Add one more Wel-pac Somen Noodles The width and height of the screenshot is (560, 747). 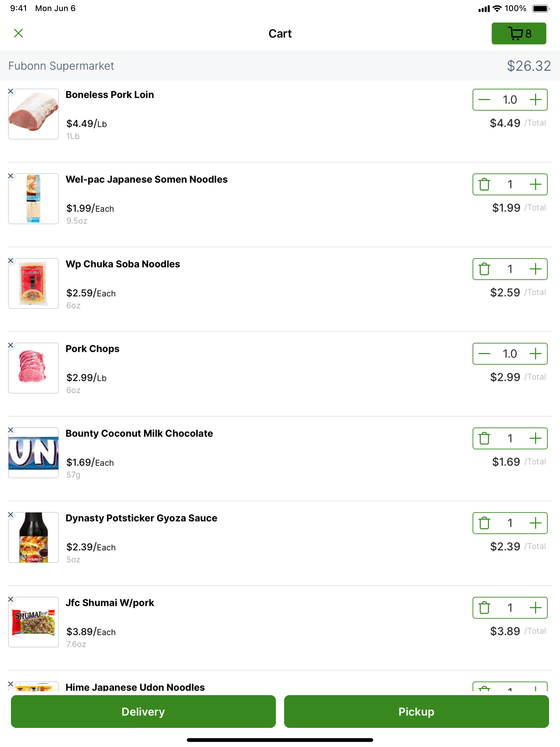click(535, 184)
